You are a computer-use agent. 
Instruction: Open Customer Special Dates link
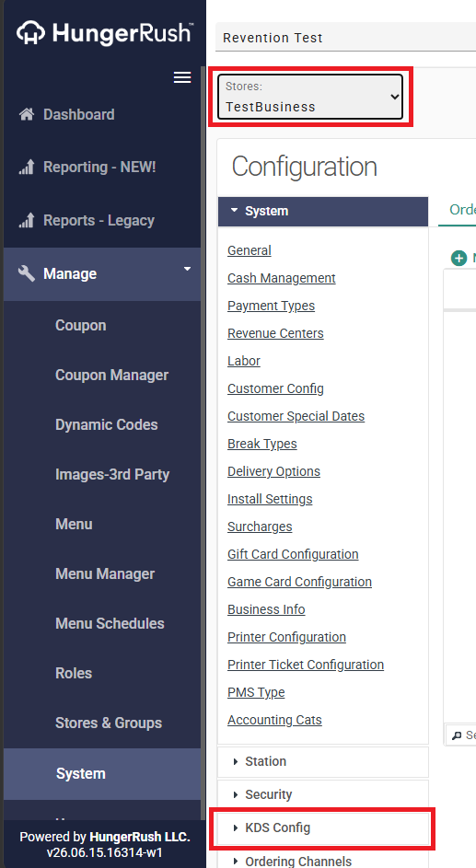(x=296, y=417)
